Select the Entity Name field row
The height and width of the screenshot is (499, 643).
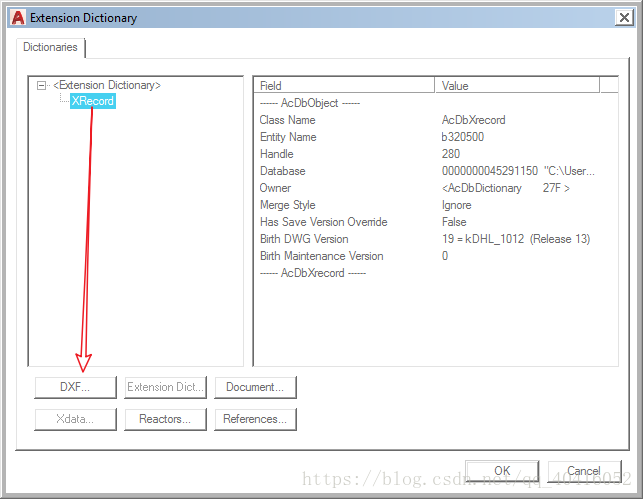click(x=436, y=137)
